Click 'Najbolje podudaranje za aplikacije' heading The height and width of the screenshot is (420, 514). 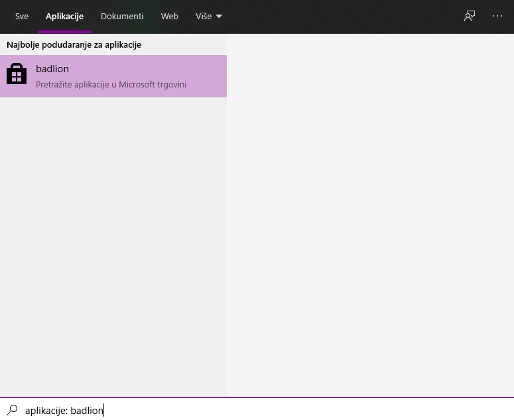click(74, 45)
